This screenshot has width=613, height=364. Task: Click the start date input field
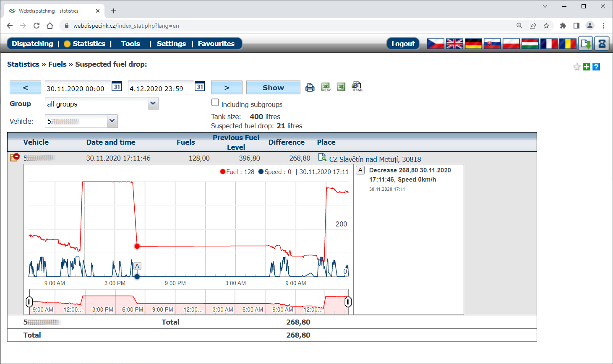click(x=78, y=88)
